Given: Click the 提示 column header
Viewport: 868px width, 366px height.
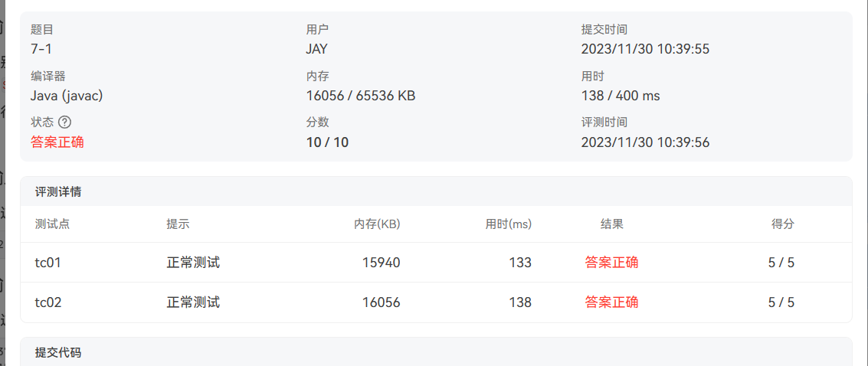Looking at the screenshot, I should tap(178, 224).
